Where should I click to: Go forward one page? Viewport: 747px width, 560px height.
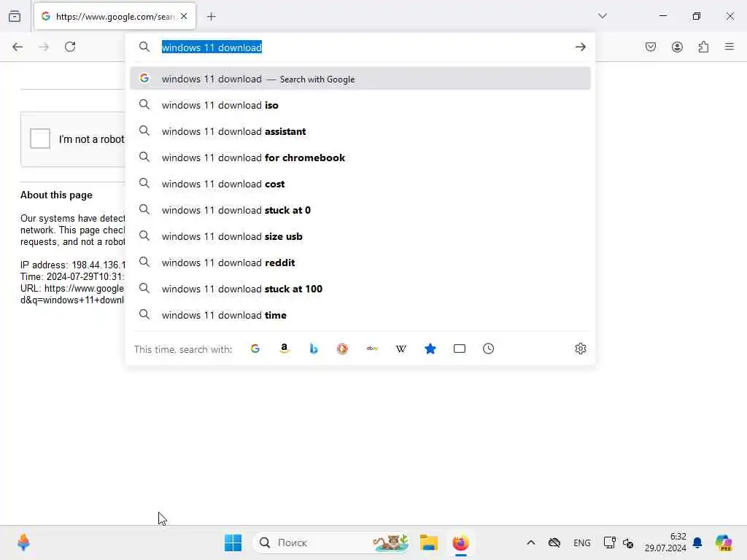44,47
